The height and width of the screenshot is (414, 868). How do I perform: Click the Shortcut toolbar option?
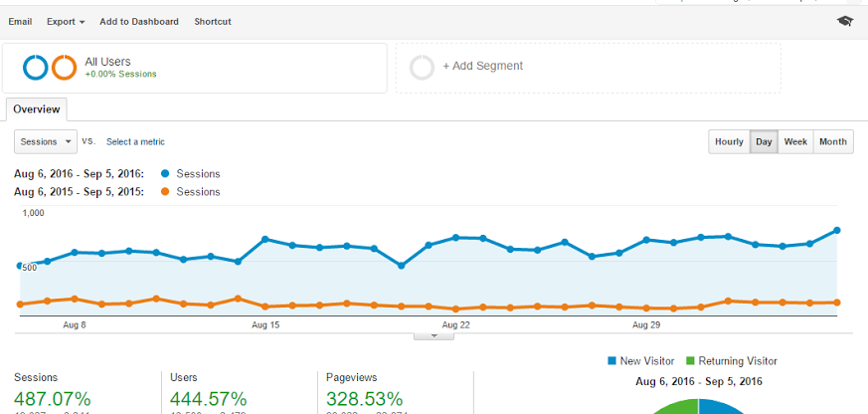[213, 21]
